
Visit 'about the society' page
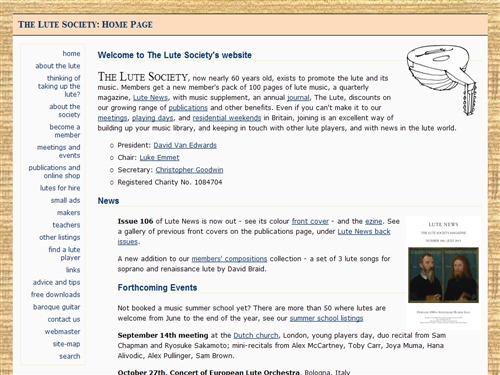(65, 110)
